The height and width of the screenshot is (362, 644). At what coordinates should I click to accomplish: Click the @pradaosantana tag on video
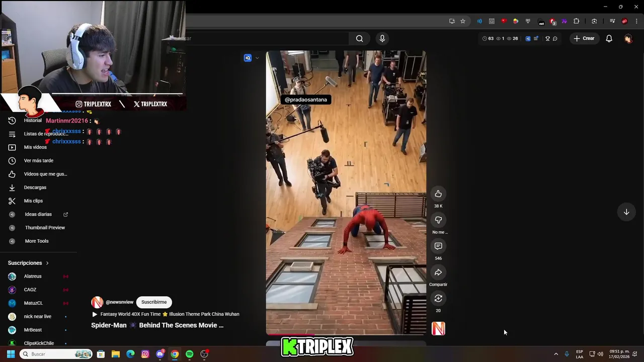[306, 100]
